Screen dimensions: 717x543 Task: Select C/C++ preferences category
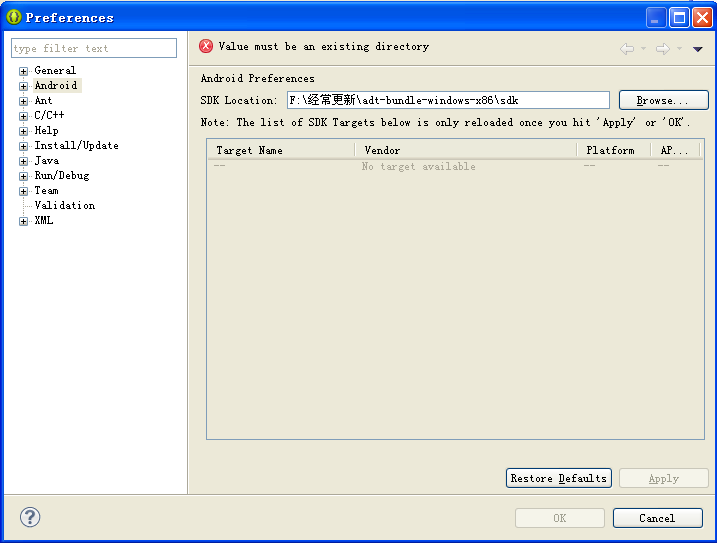(49, 115)
